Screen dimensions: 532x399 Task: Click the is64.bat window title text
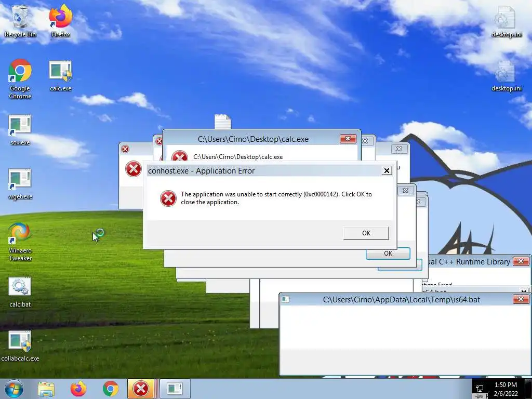pyautogui.click(x=402, y=300)
